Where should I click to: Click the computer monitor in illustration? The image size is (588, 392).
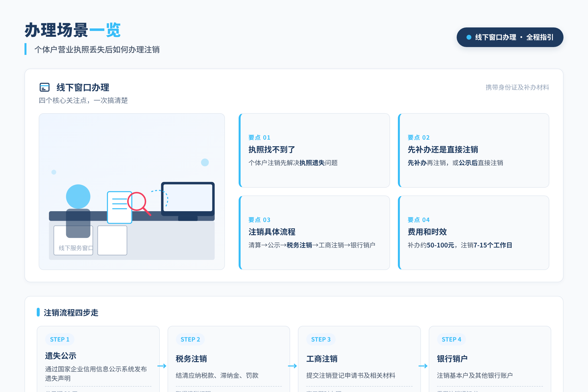pos(188,201)
